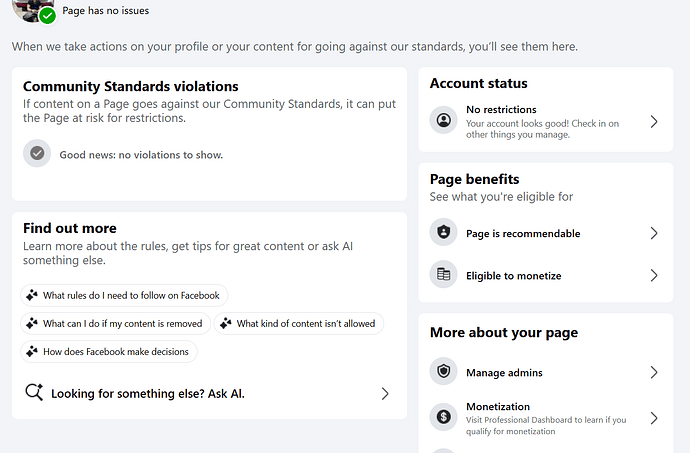
Task: Click the Eligible to monetize coins icon
Action: click(444, 274)
